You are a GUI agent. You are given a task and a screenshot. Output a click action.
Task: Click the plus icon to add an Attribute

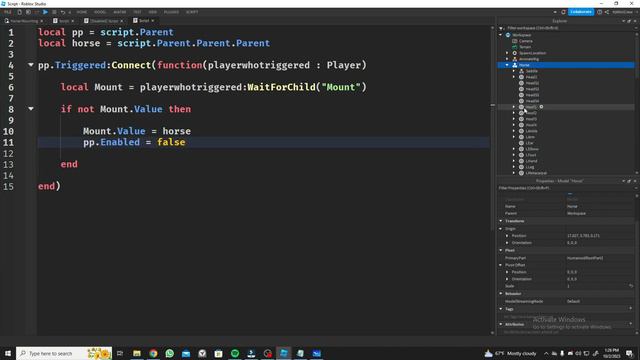(x=631, y=324)
